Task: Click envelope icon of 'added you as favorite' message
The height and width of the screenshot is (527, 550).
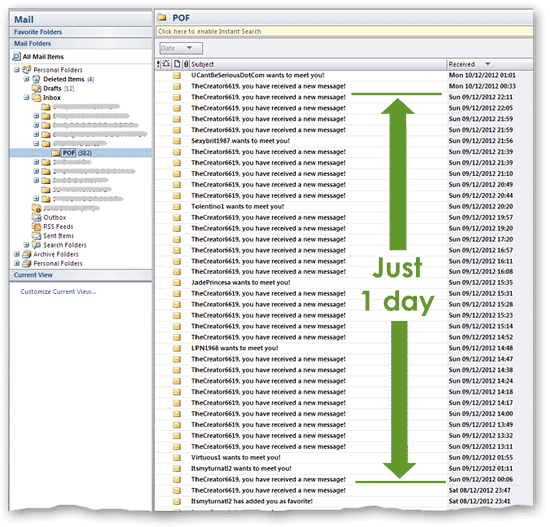Action: point(177,501)
